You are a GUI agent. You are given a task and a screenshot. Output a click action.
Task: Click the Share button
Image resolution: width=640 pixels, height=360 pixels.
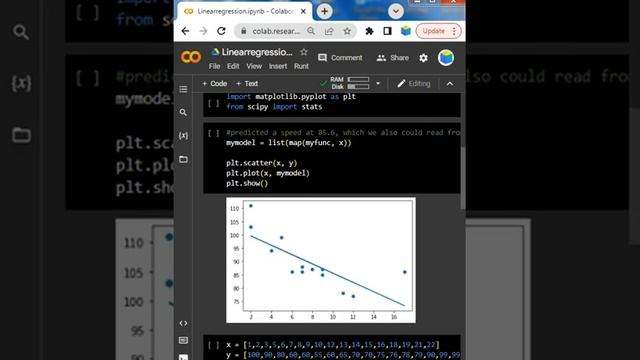click(x=392, y=58)
